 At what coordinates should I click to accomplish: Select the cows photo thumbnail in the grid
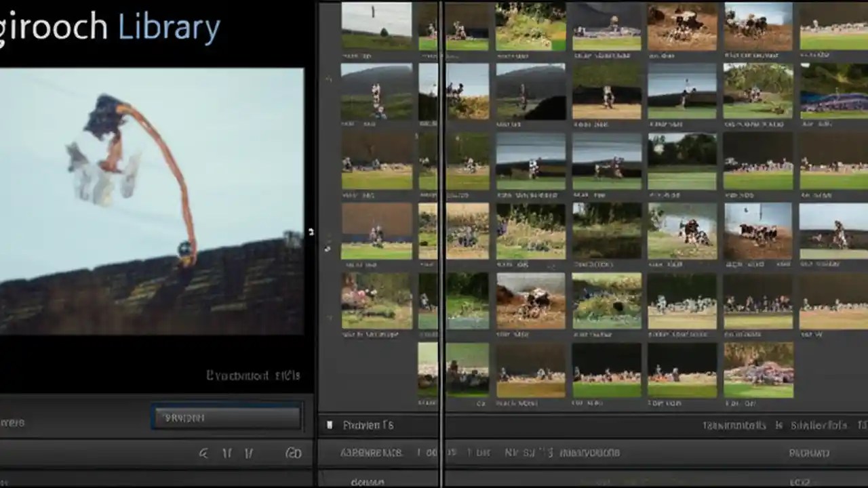pos(757,230)
